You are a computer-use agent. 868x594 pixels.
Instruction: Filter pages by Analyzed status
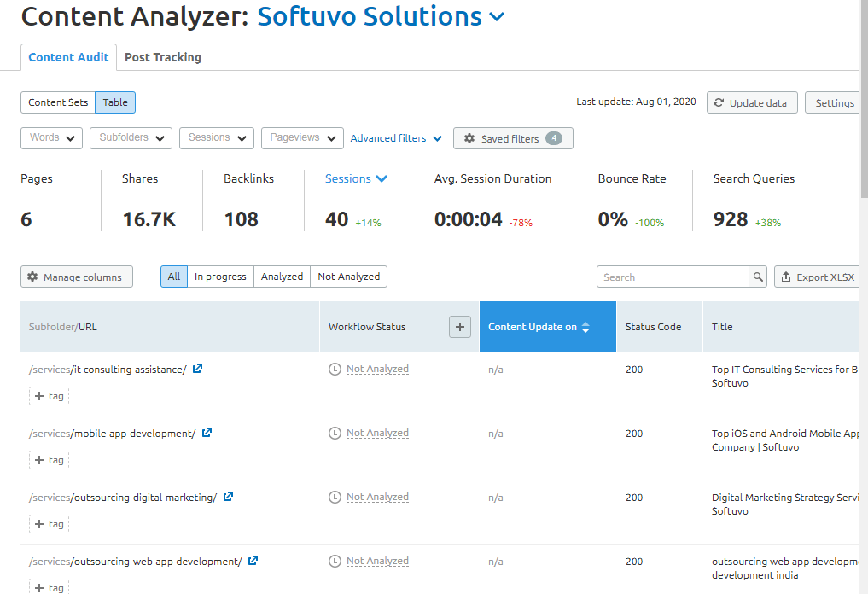pyautogui.click(x=282, y=277)
